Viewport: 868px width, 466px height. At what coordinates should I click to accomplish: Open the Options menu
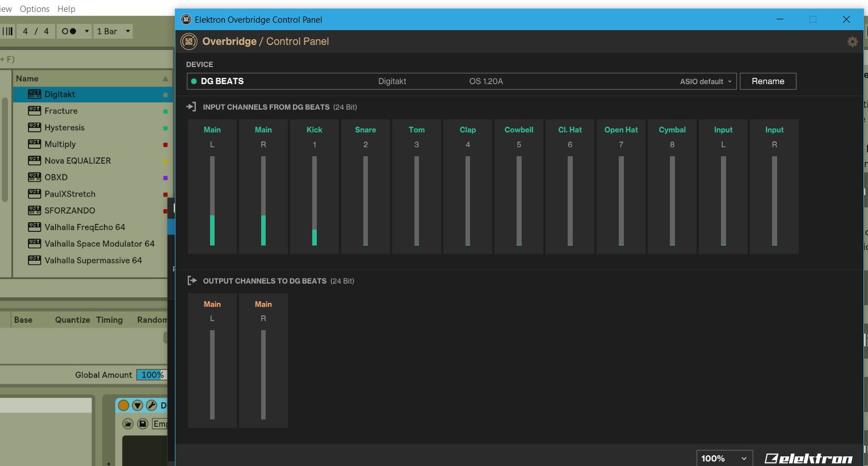tap(35, 9)
